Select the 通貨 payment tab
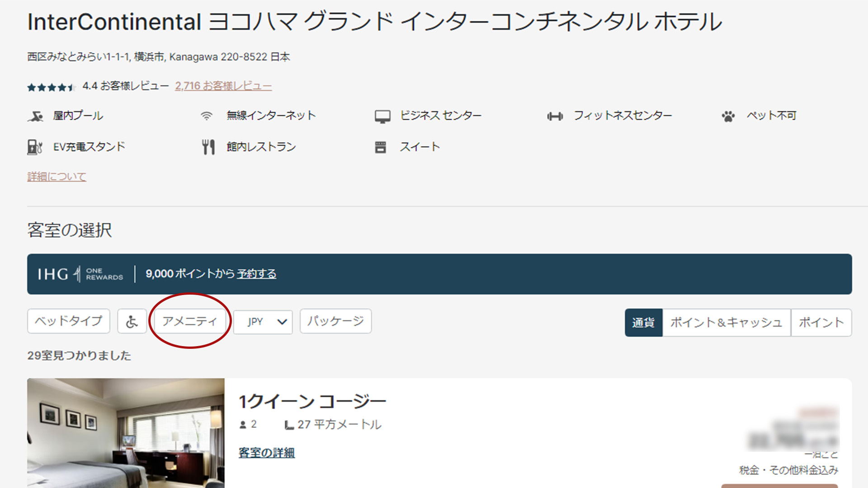The image size is (868, 488). 644,323
